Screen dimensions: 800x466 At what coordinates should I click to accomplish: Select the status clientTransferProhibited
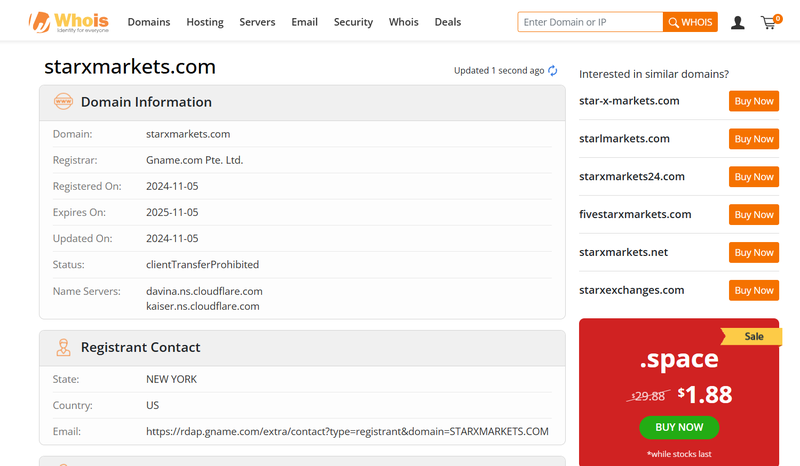coord(203,264)
